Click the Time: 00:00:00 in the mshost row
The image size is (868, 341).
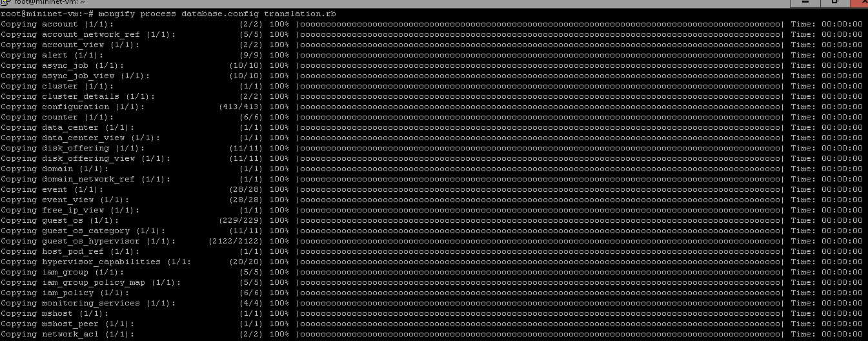[x=827, y=313]
